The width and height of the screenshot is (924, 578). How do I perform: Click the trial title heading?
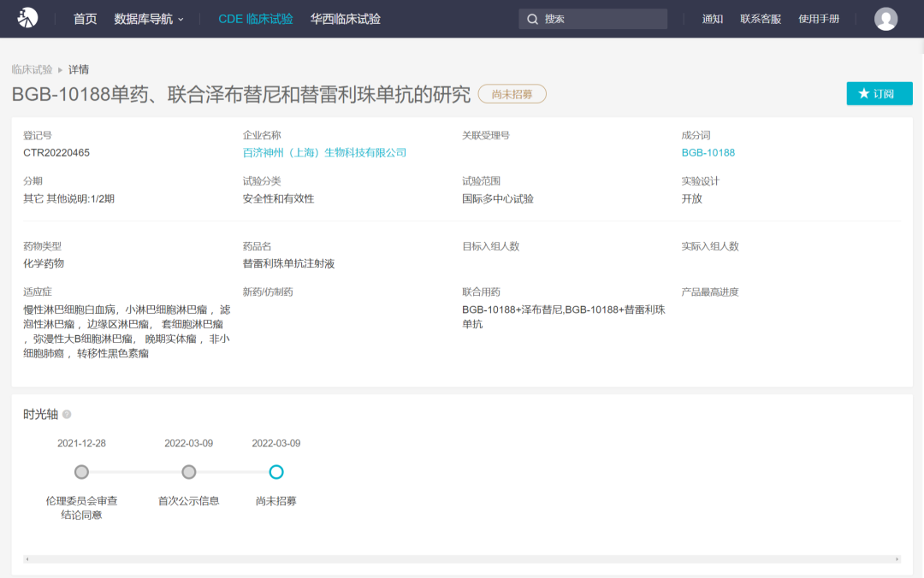241,94
